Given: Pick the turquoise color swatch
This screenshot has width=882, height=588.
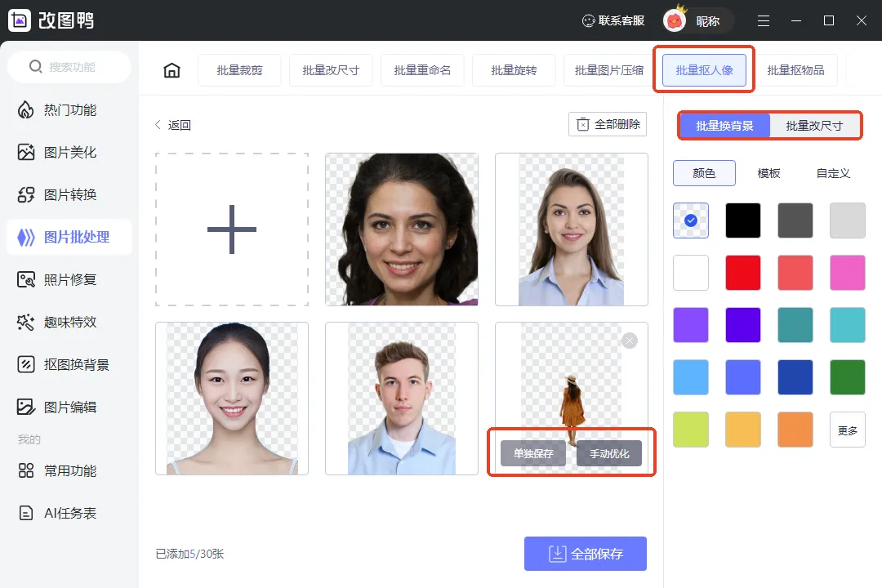Looking at the screenshot, I should 848,325.
